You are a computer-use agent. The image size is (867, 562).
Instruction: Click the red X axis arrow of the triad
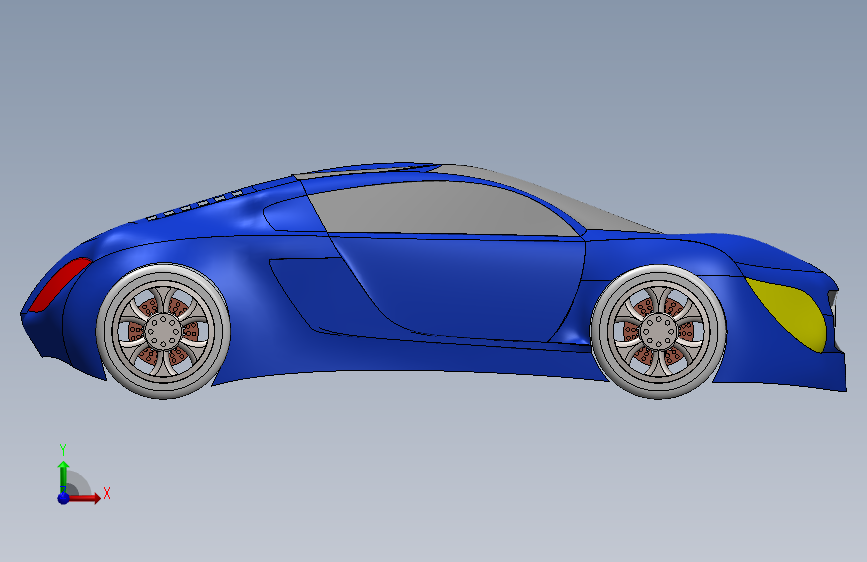tap(85, 498)
